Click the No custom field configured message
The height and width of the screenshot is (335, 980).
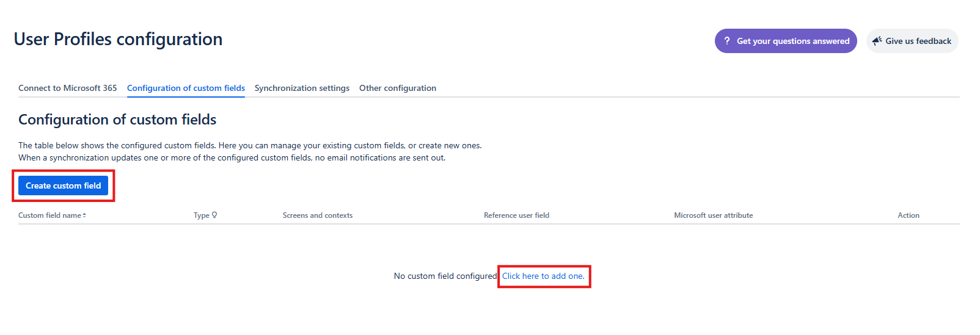(x=445, y=276)
